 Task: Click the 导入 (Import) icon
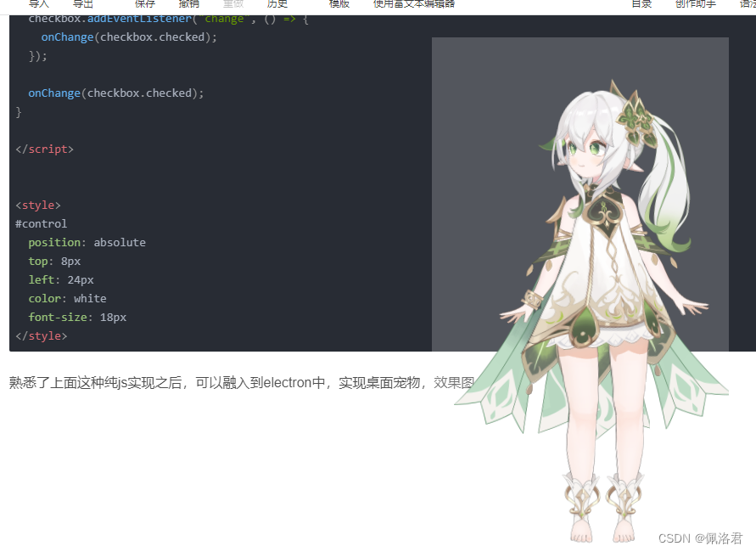[x=38, y=3]
